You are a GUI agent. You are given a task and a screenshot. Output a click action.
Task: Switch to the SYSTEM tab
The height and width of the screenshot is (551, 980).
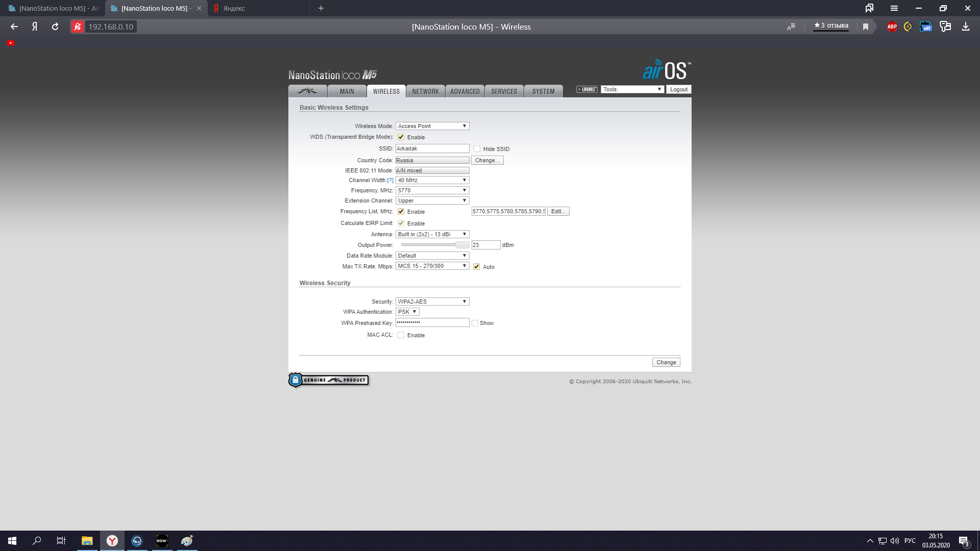[544, 91]
